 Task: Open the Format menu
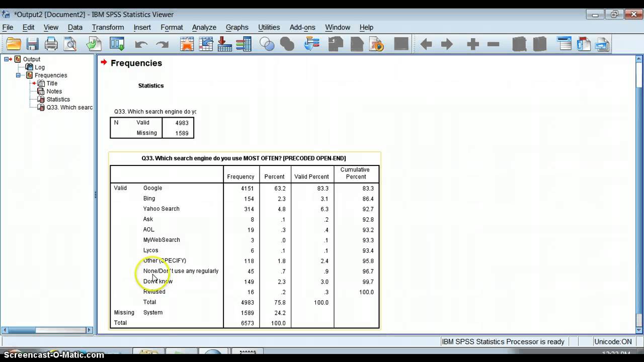[172, 27]
